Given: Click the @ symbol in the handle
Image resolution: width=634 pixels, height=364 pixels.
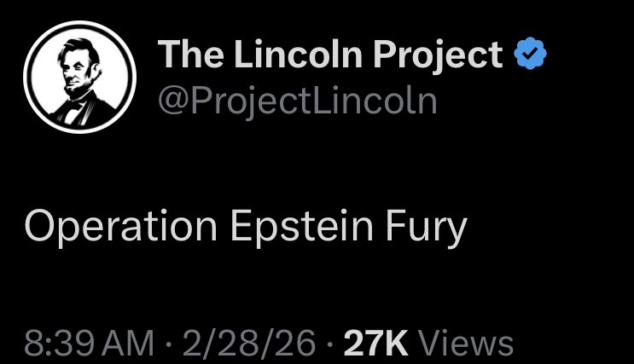Looking at the screenshot, I should (x=172, y=102).
